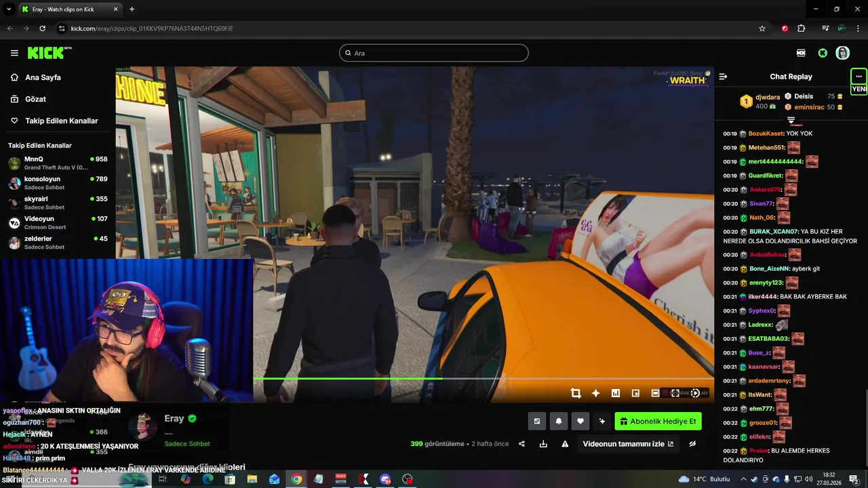Bookmark this page with star icon
The height and width of the screenshot is (488, 868).
pyautogui.click(x=762, y=28)
